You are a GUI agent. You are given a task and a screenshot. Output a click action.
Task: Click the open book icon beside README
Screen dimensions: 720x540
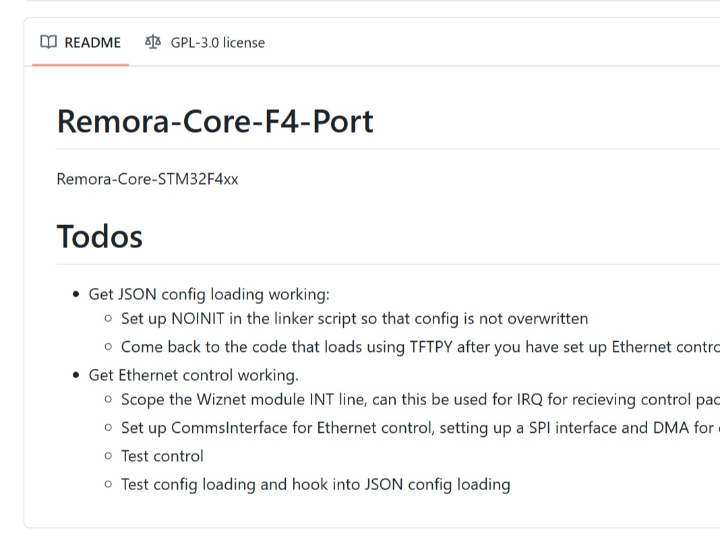(x=48, y=42)
